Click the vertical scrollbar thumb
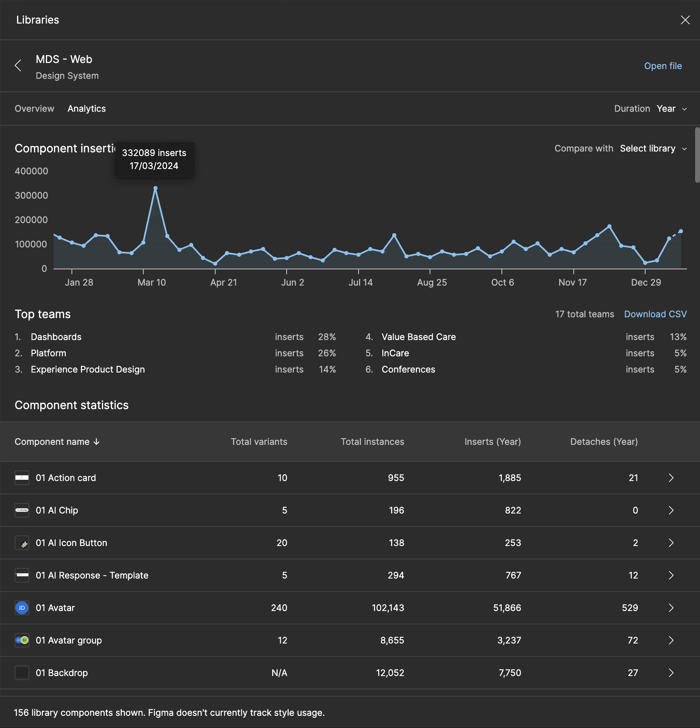Viewport: 700px width, 728px height. pos(697,155)
